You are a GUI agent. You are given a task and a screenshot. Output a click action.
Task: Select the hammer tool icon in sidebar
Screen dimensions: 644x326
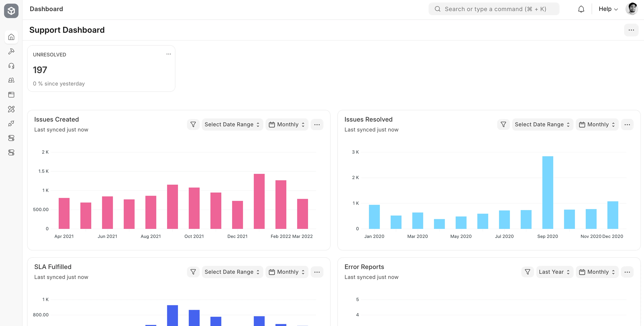click(11, 51)
